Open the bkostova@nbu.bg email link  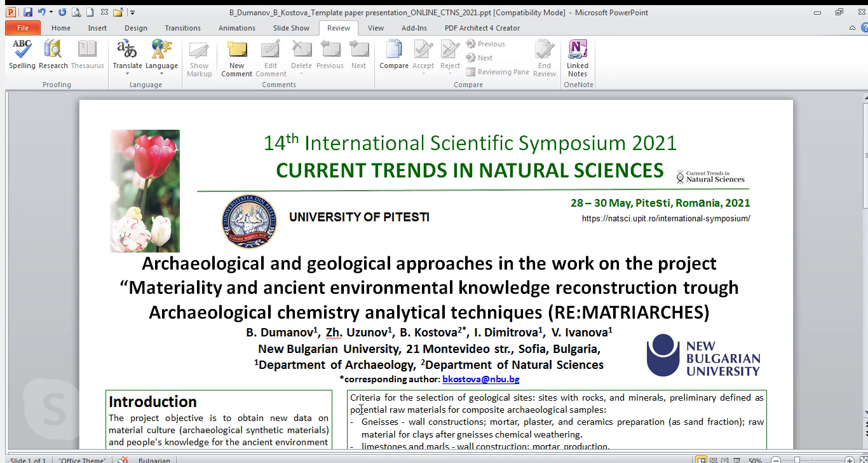pyautogui.click(x=481, y=379)
